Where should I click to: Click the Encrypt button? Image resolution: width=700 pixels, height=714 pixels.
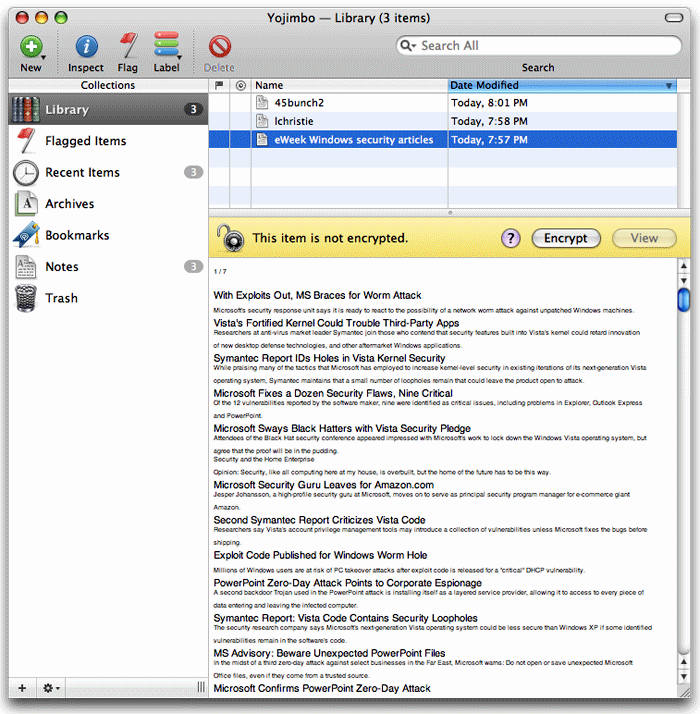pyautogui.click(x=566, y=238)
